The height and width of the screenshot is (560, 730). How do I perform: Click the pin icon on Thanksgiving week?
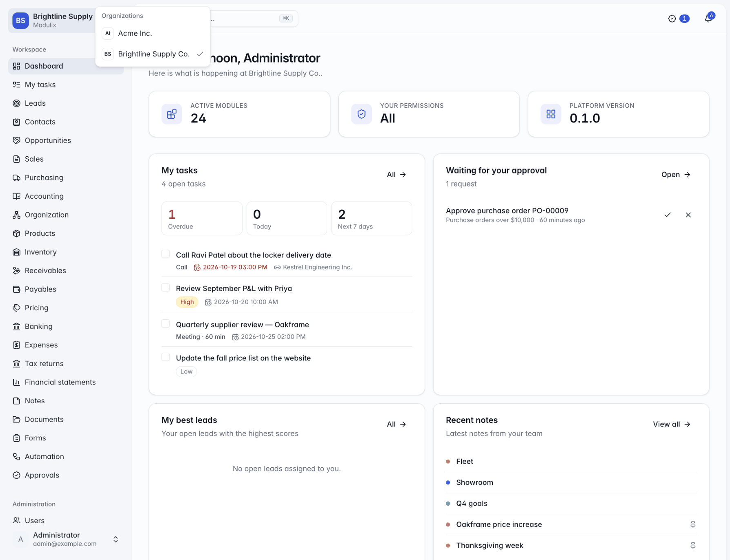coord(693,545)
